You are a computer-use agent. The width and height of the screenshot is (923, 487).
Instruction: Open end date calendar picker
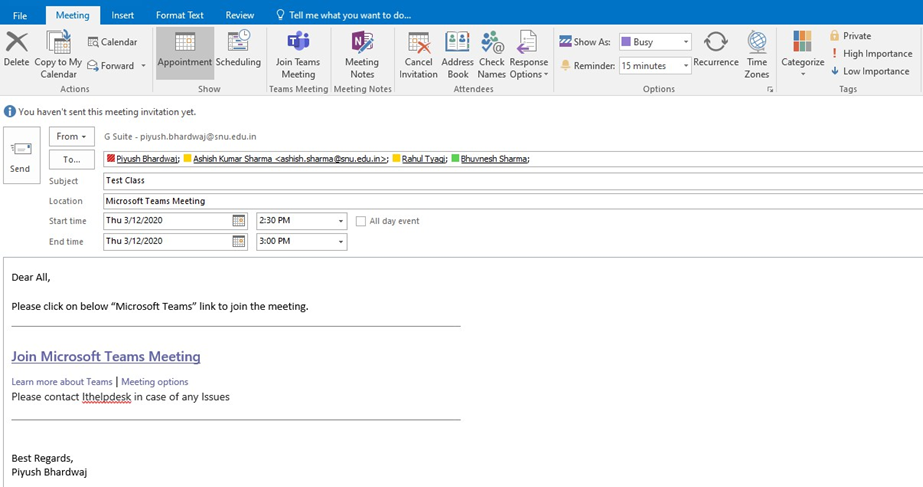(x=238, y=241)
